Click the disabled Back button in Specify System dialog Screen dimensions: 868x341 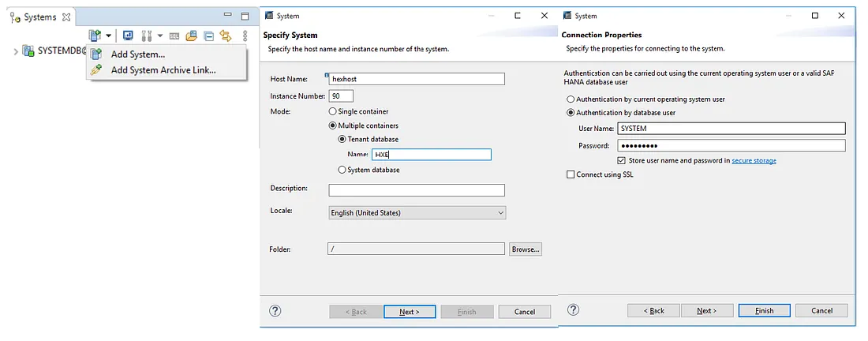click(x=355, y=312)
